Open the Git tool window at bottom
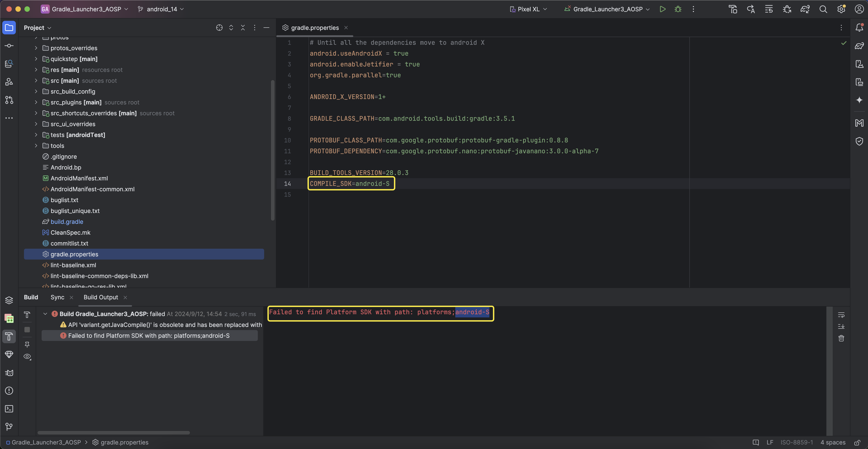 tap(9, 427)
